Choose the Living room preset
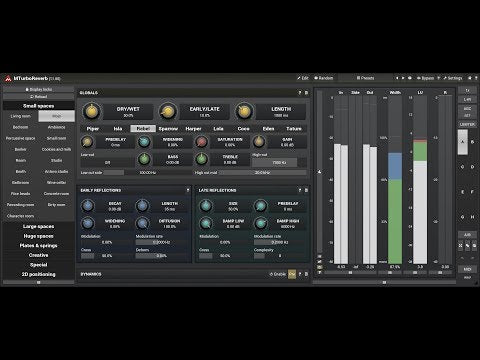This screenshot has width=480, height=360. tap(21, 116)
